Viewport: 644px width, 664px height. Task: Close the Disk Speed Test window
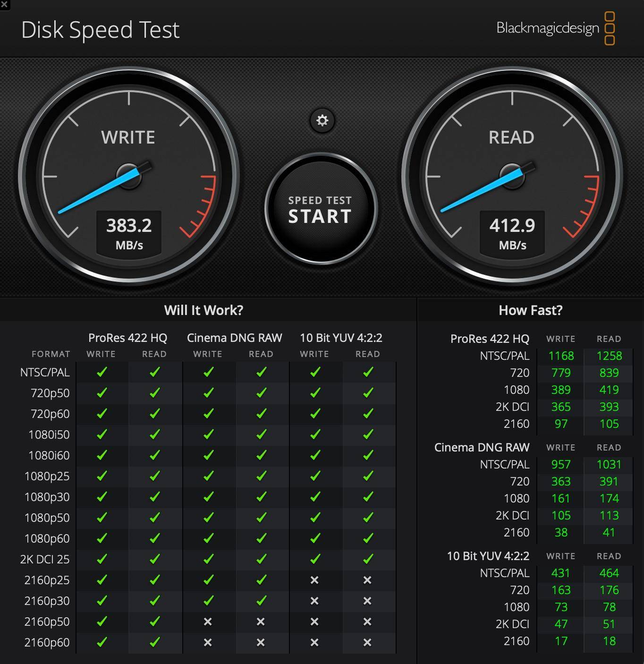tap(4, 5)
